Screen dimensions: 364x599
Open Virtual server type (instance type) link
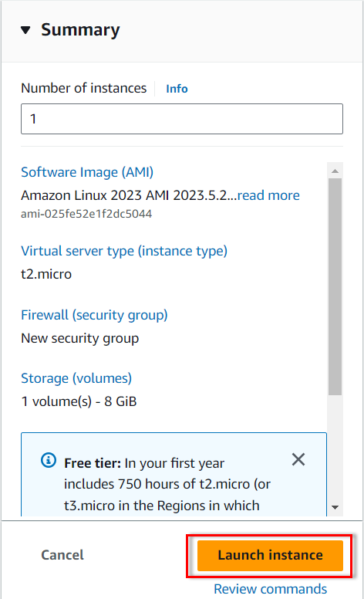click(124, 251)
